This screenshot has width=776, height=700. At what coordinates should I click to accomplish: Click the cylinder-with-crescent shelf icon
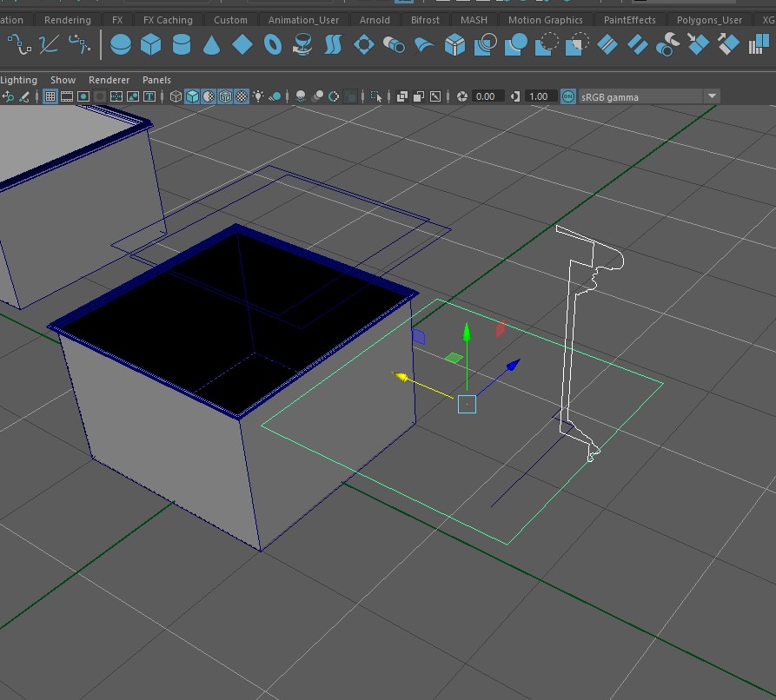point(667,44)
